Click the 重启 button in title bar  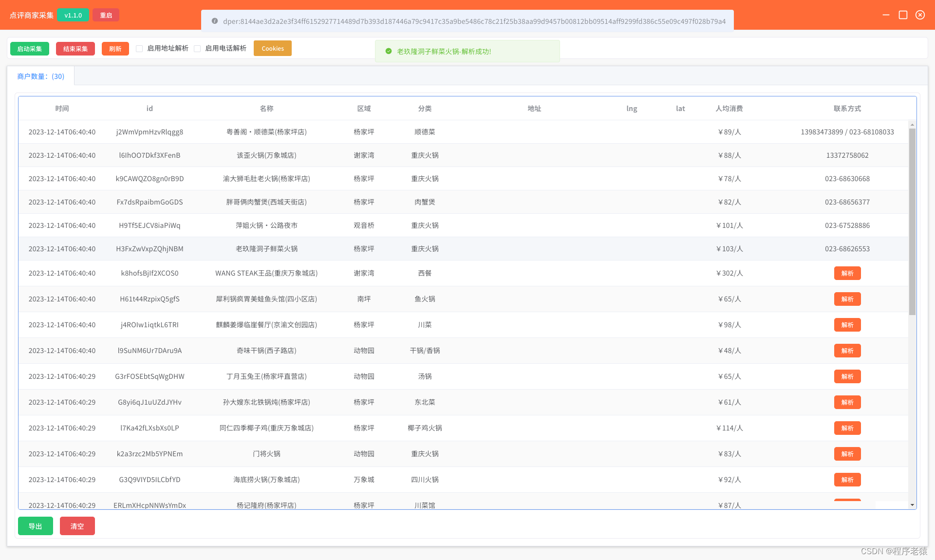(x=106, y=15)
